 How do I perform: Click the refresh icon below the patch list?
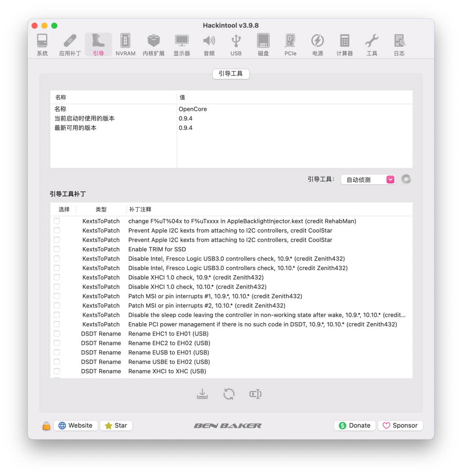coord(229,394)
